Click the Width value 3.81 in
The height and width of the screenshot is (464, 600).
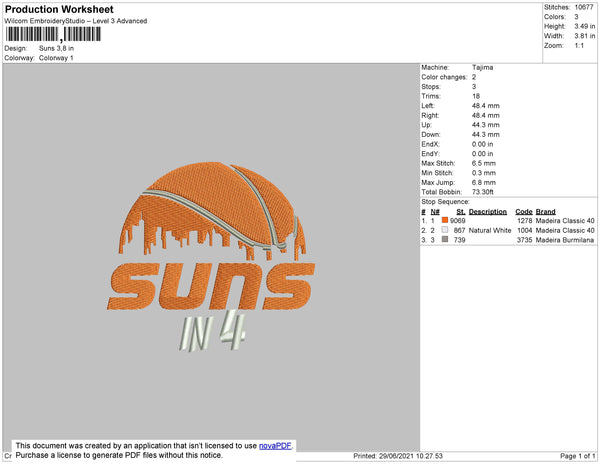584,36
